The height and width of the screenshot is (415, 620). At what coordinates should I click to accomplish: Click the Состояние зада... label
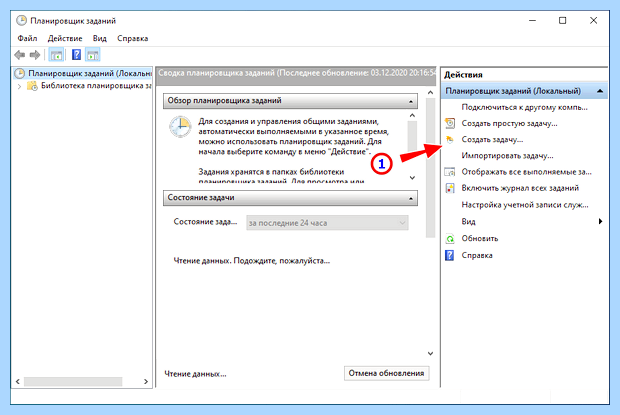(x=205, y=222)
